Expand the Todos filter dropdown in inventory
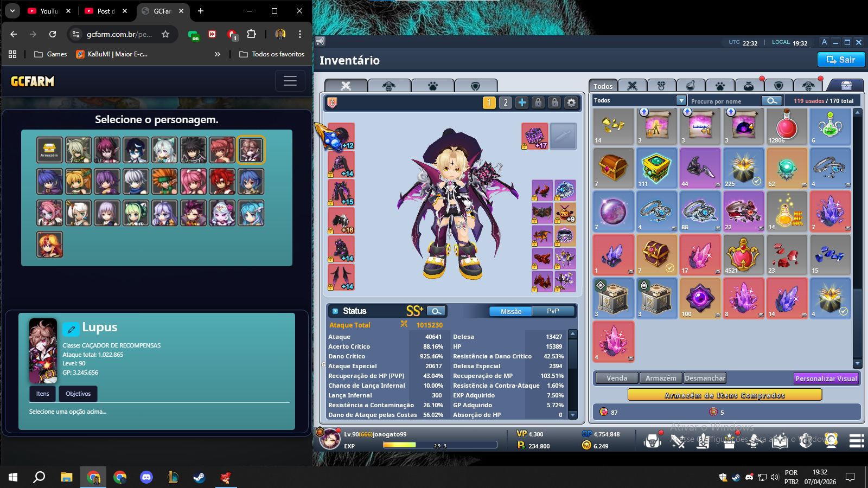The image size is (868, 488). [681, 100]
